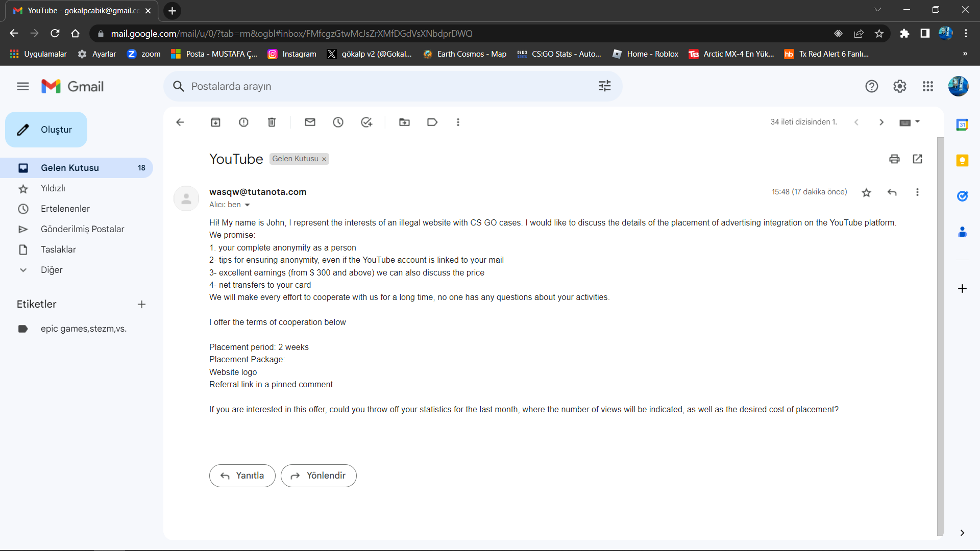
Task: Move email to a folder
Action: pos(404,122)
